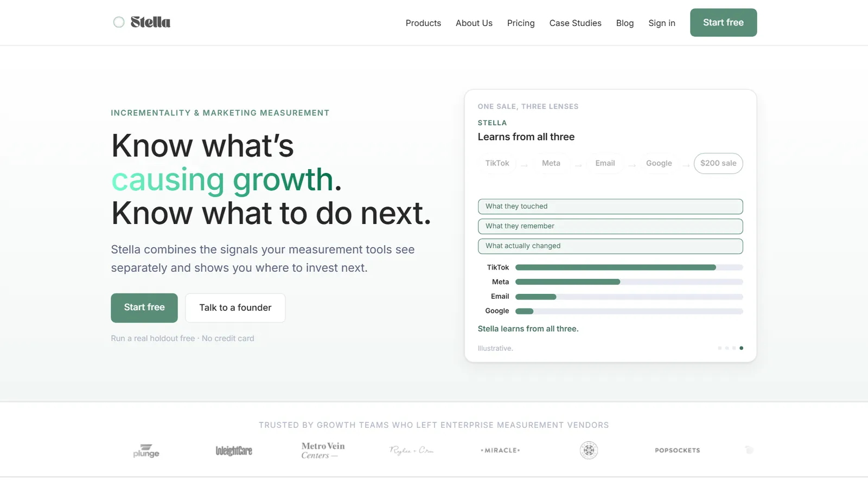Image resolution: width=868 pixels, height=488 pixels.
Task: Click the Metro Vein Centers logo
Action: [323, 451]
